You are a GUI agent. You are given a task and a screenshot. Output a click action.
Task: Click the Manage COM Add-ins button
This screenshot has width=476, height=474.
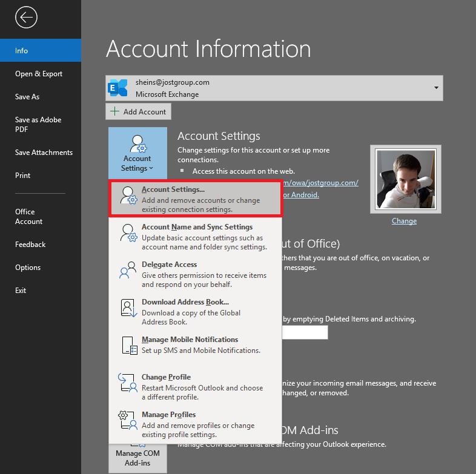137,458
